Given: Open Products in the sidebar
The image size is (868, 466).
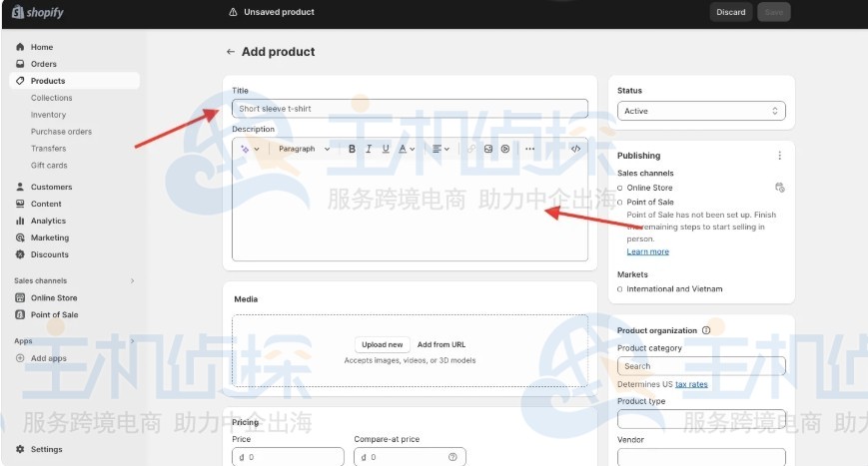Looking at the screenshot, I should point(74,81).
